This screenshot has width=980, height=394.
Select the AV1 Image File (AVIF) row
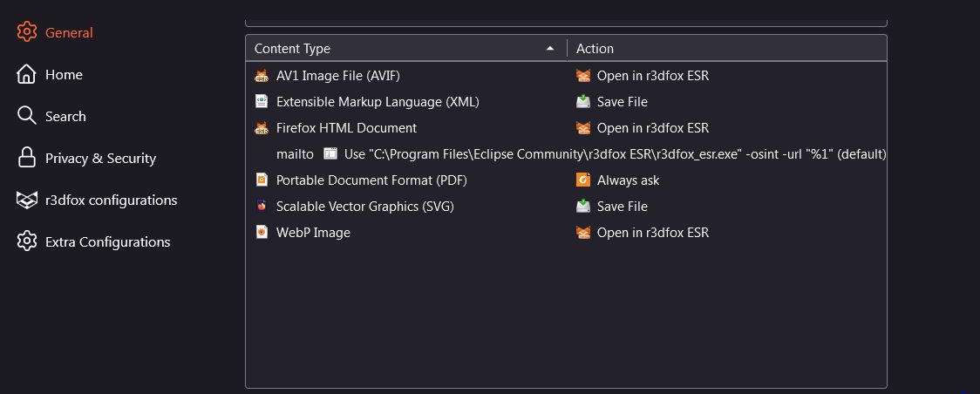(x=566, y=76)
